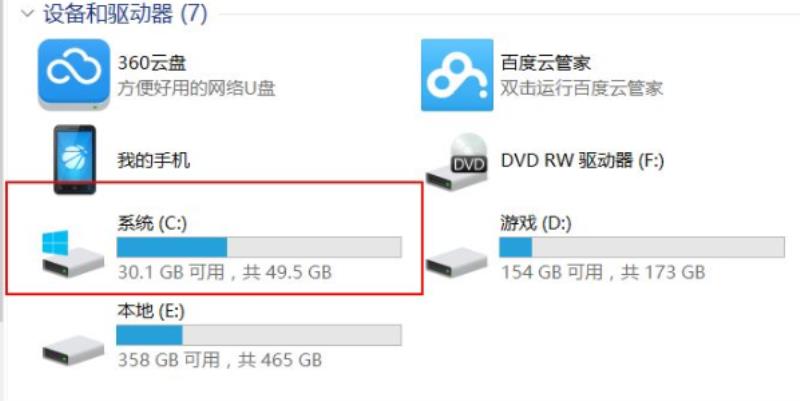Click the 游戏 (D:) drive label

535,223
